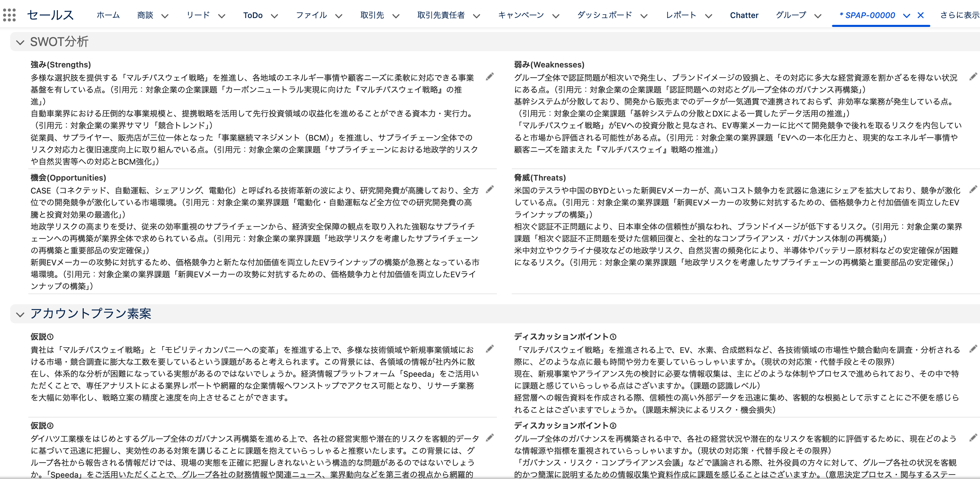This screenshot has width=980, height=479.
Task: Collapse the アカウントプラン素案 section
Action: [x=20, y=314]
